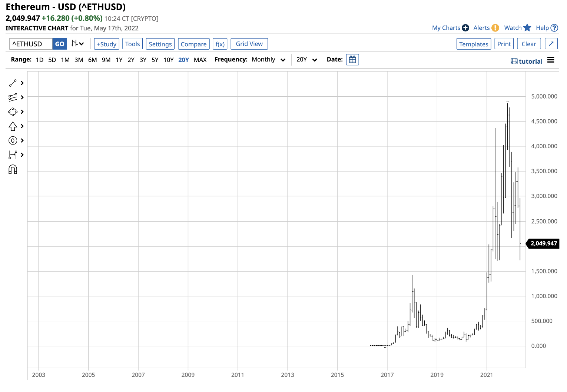Viewport: 567px width, 392px height.
Task: Open the Help question mark icon
Action: click(554, 28)
